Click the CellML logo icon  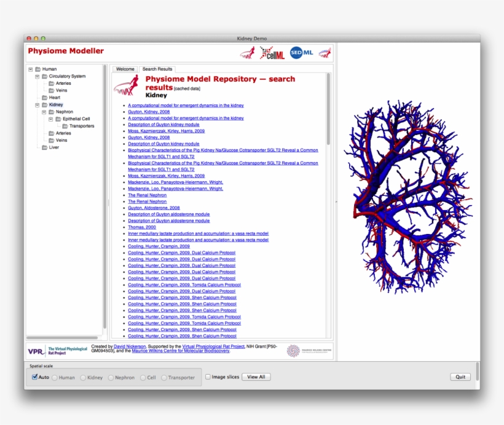[274, 52]
